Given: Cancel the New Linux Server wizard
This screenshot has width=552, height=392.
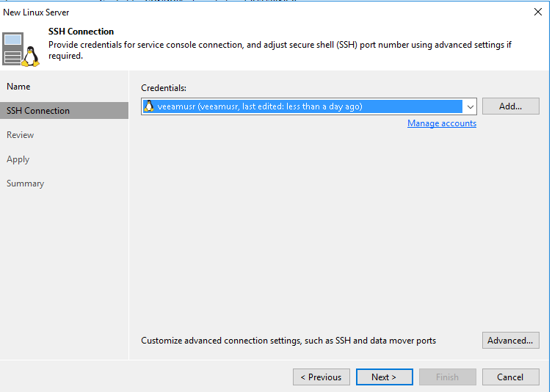Looking at the screenshot, I should [510, 377].
